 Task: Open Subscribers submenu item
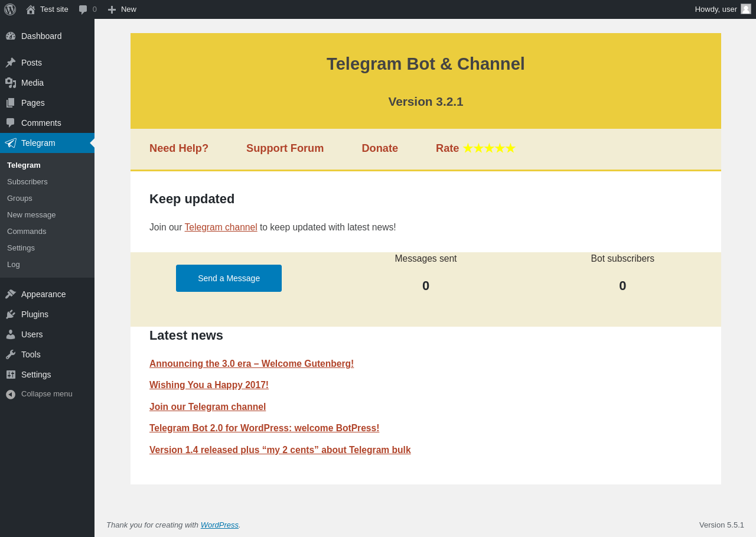(27, 182)
